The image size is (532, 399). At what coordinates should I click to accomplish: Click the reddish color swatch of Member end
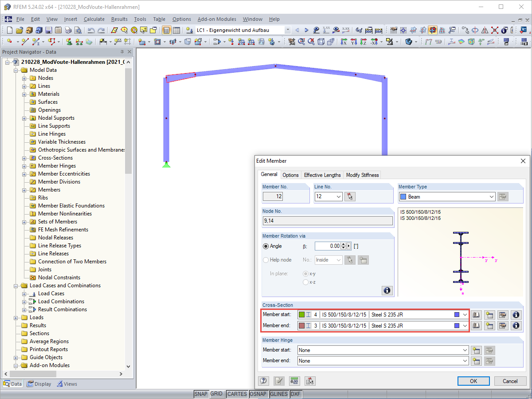pos(302,325)
